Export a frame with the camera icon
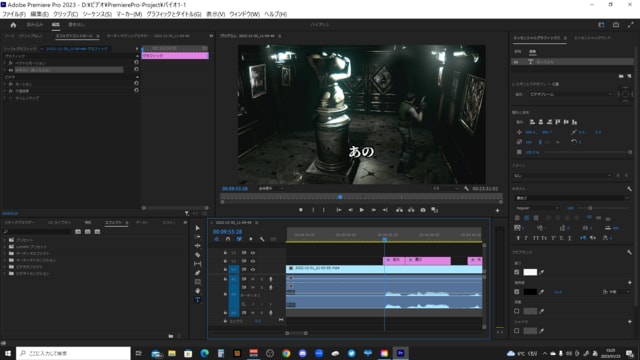 click(x=423, y=210)
